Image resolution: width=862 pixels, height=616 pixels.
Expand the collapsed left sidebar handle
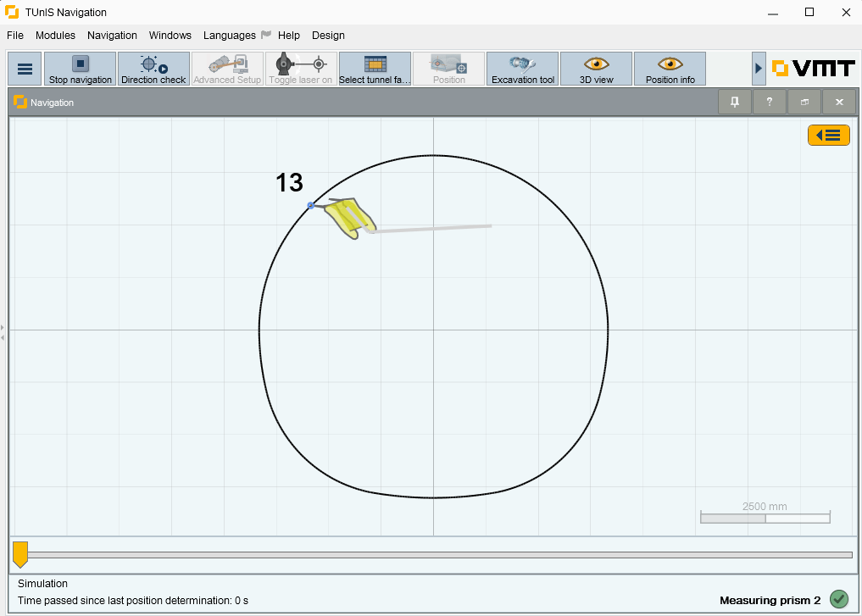coord(3,332)
